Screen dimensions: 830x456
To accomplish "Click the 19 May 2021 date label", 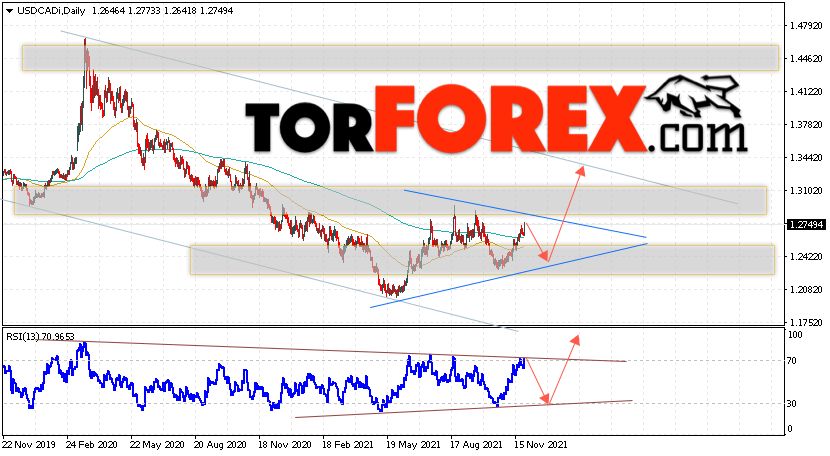I will (x=413, y=445).
